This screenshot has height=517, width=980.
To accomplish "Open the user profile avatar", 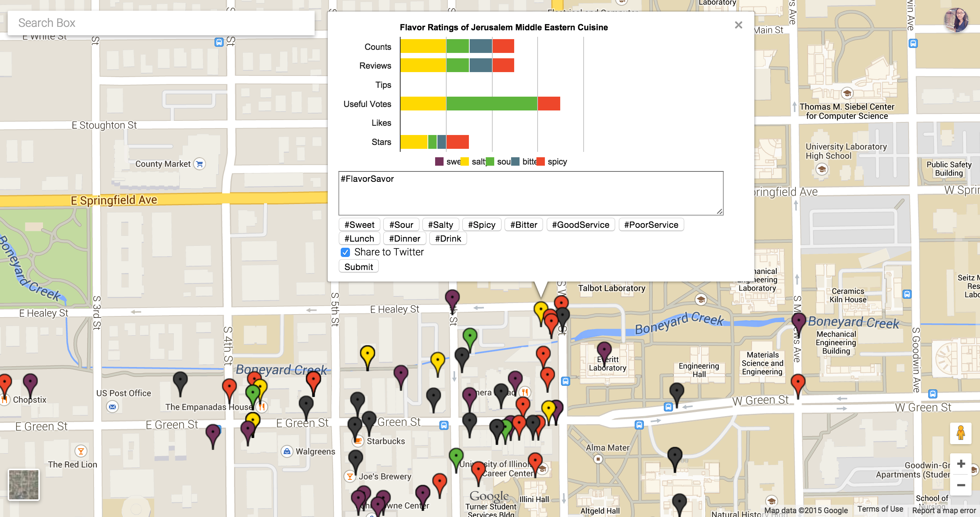I will (956, 20).
